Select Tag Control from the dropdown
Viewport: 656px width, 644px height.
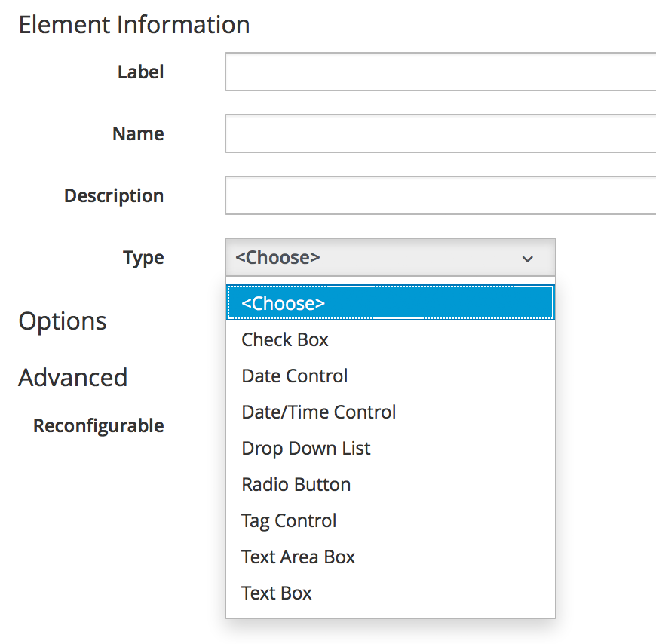click(289, 520)
